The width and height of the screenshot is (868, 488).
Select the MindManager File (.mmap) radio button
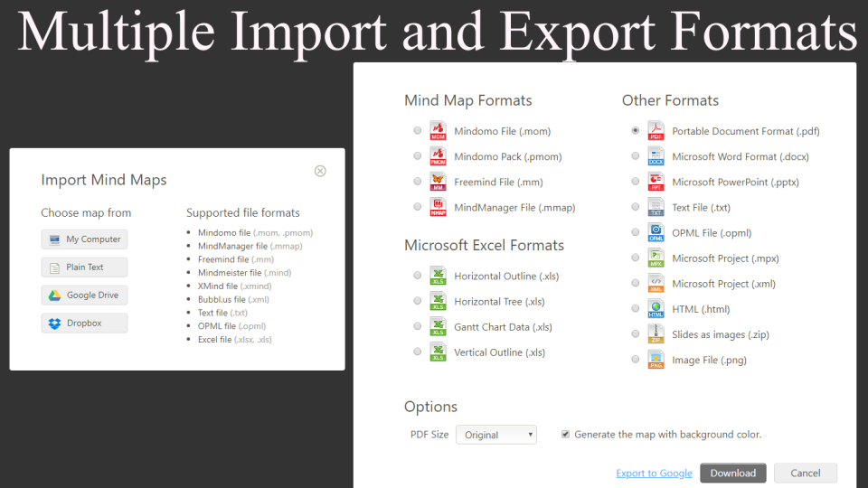click(x=418, y=207)
